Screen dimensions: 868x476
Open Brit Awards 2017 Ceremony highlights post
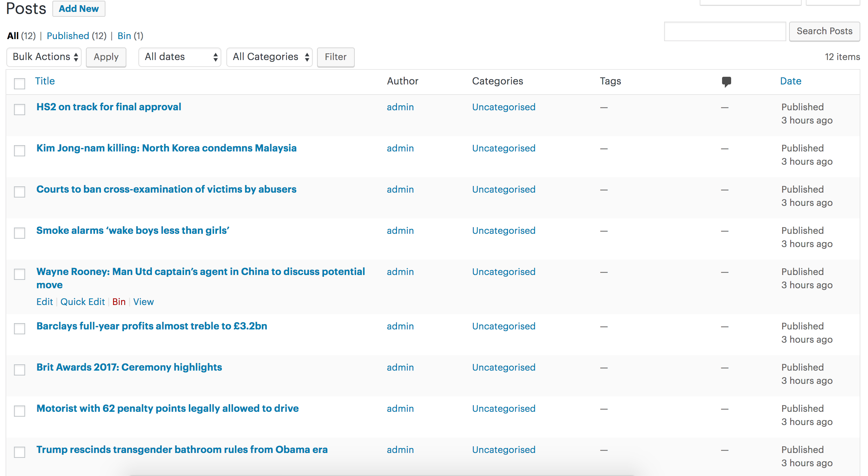[x=129, y=367]
